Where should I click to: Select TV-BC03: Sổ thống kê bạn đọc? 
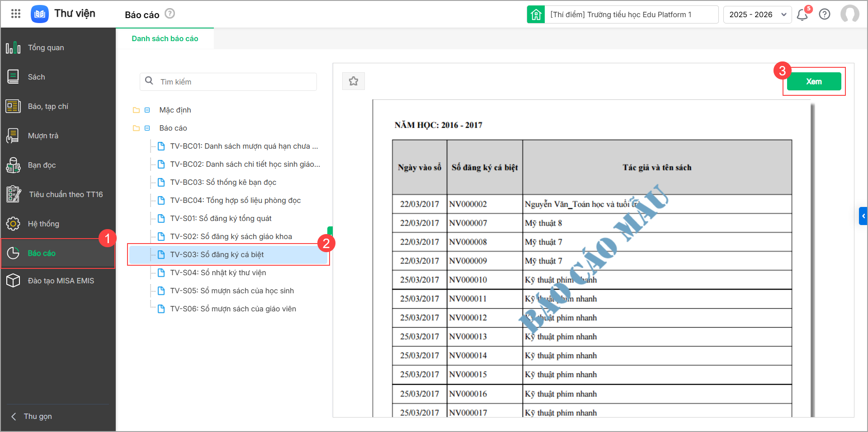click(x=223, y=182)
